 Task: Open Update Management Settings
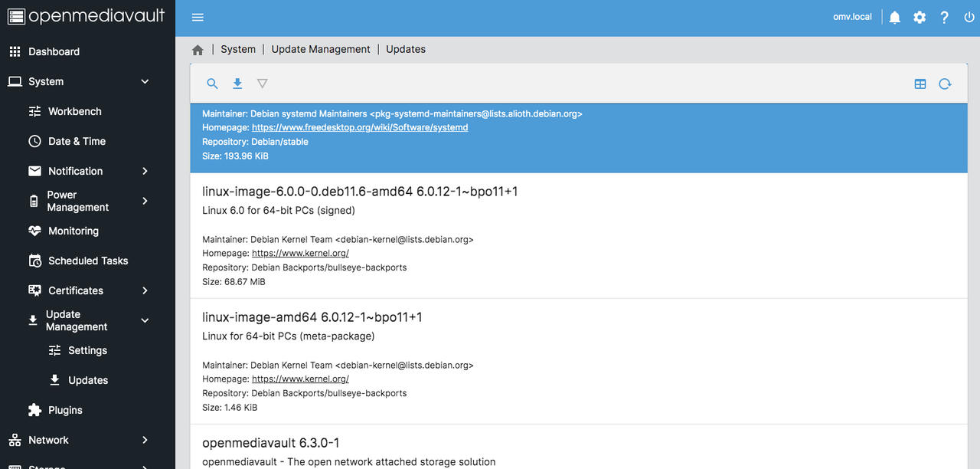point(87,350)
